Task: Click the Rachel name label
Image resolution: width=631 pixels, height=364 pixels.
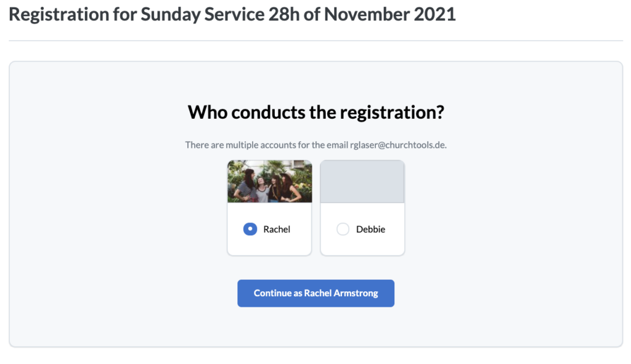Action: coord(277,229)
